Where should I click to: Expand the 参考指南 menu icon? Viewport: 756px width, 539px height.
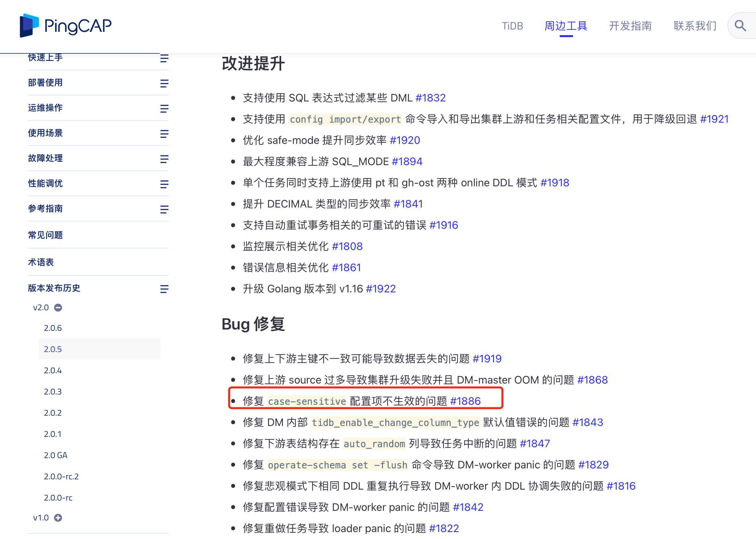[x=164, y=210]
